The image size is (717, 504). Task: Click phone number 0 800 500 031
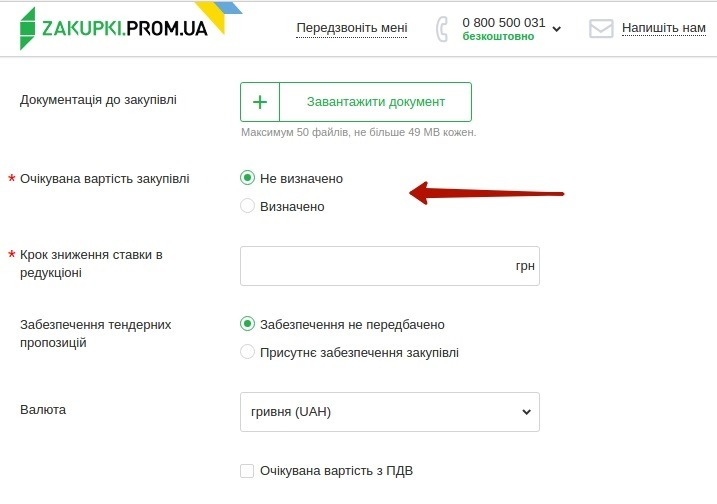click(x=504, y=22)
